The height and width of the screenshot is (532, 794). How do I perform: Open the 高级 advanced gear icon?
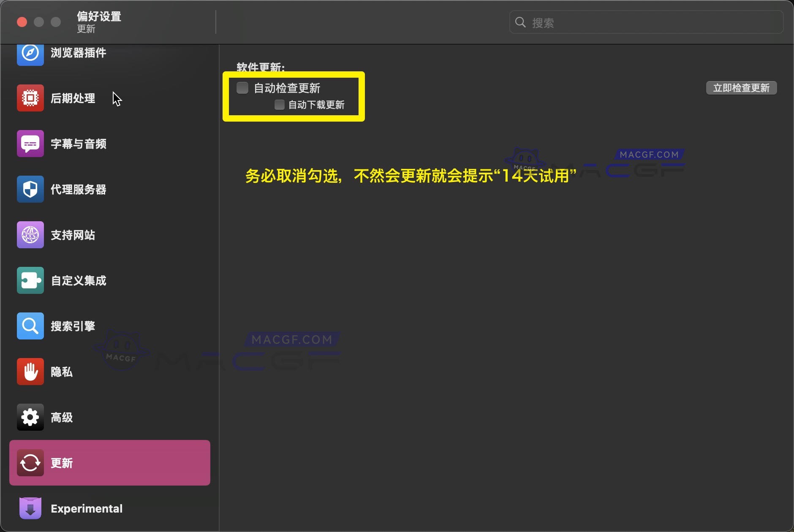click(30, 417)
